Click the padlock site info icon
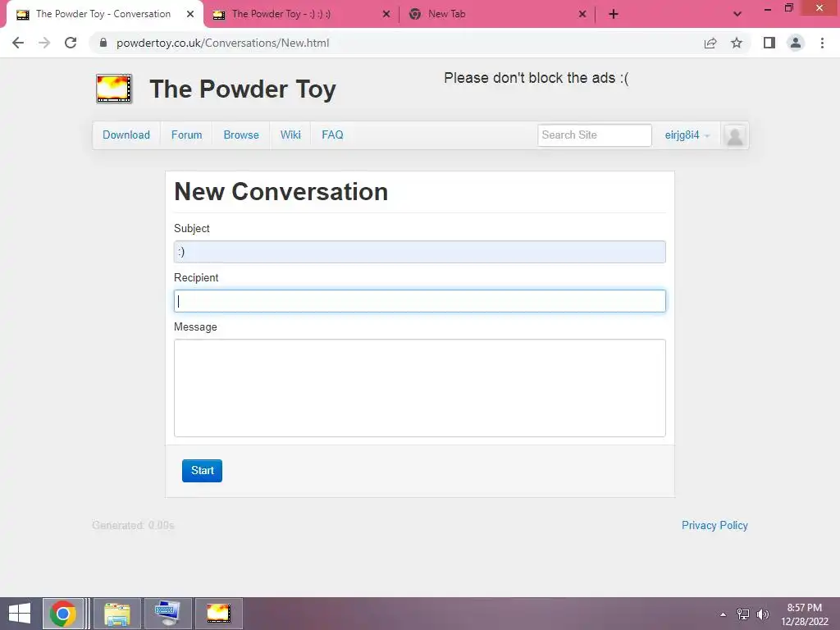Image resolution: width=840 pixels, height=630 pixels. (103, 43)
